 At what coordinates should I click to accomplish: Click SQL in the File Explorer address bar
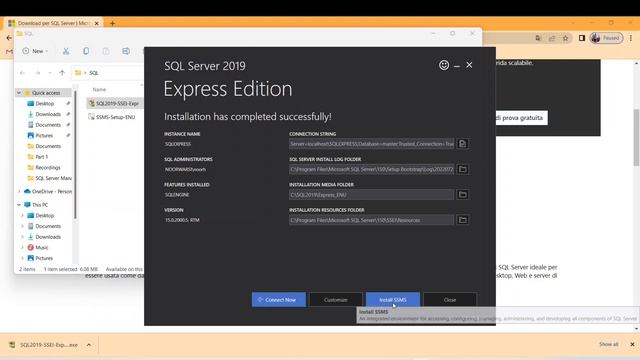94,73
